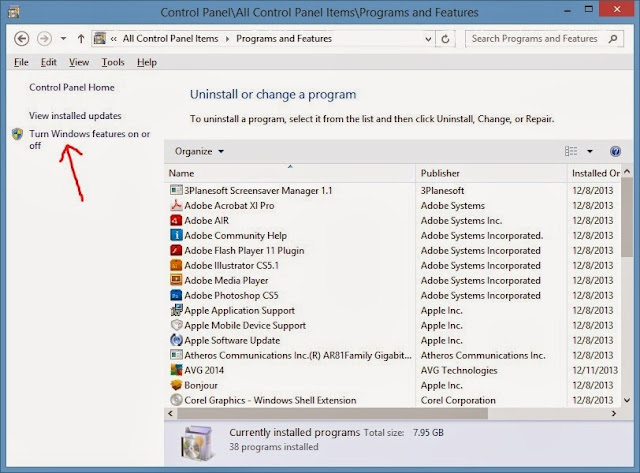Image resolution: width=640 pixels, height=473 pixels.
Task: Open Turn Windows features on or off
Action: tap(89, 140)
